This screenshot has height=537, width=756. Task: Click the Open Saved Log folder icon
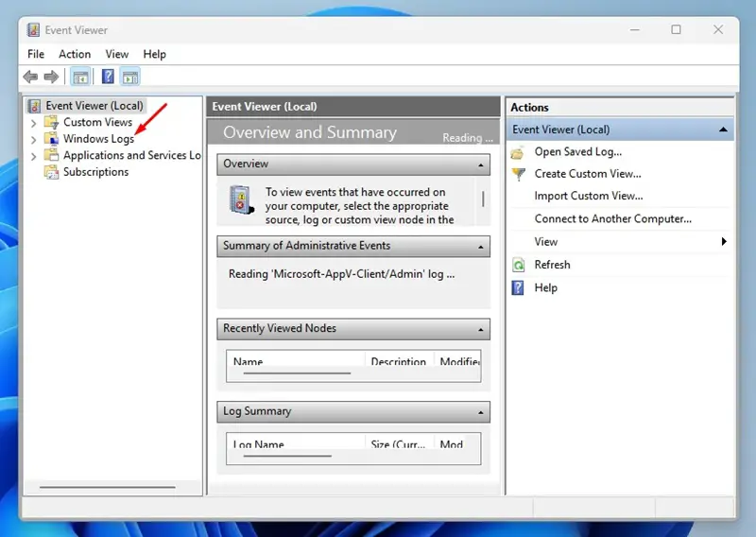tap(518, 152)
